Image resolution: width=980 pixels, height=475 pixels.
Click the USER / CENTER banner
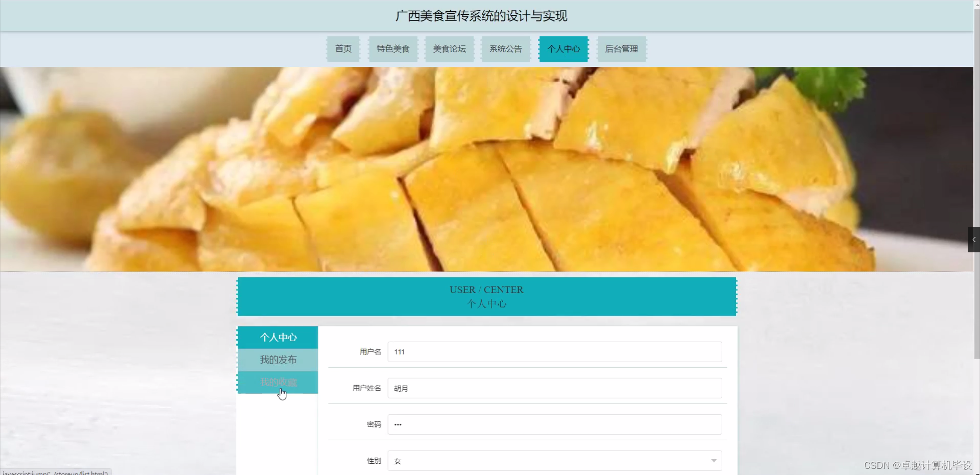click(x=486, y=296)
